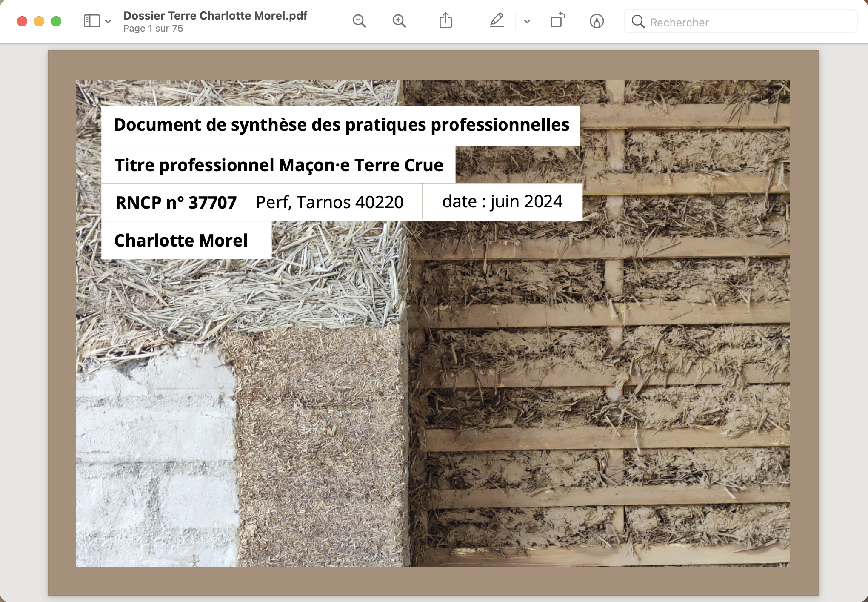The image size is (868, 602).
Task: Rotate the page with rotate icon
Action: [x=557, y=21]
